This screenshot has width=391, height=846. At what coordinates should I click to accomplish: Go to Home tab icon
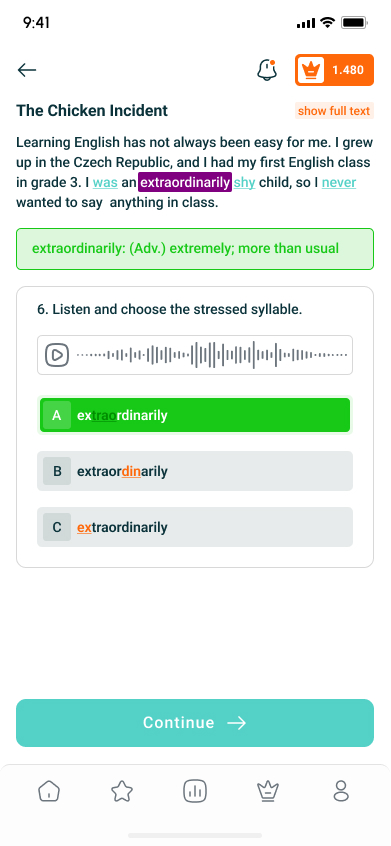click(49, 792)
